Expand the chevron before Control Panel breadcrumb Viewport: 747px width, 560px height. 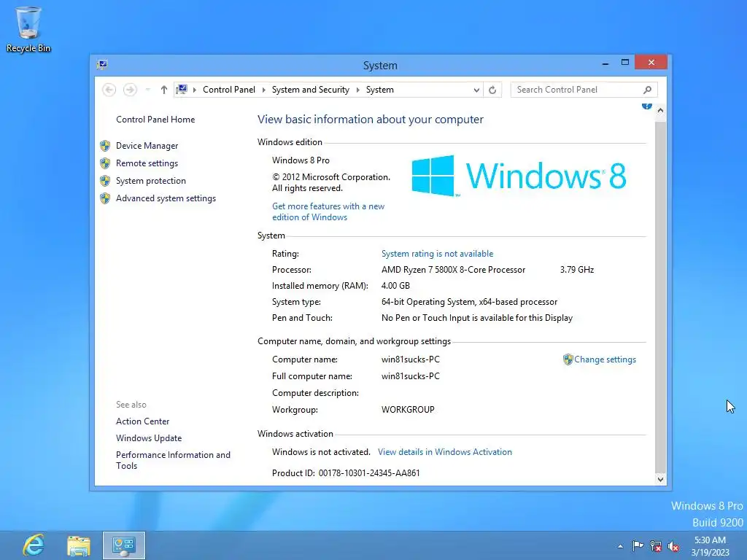point(194,90)
